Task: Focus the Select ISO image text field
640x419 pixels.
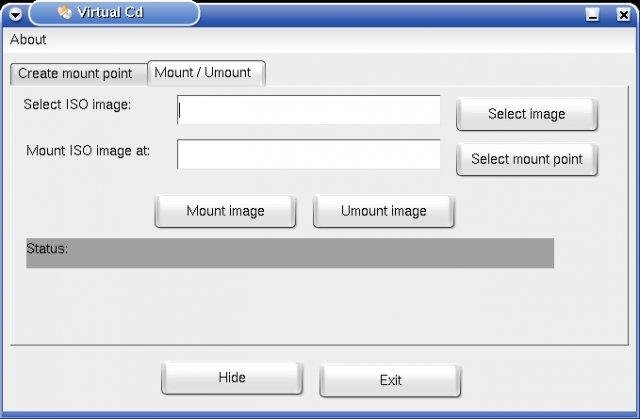Action: pos(308,111)
